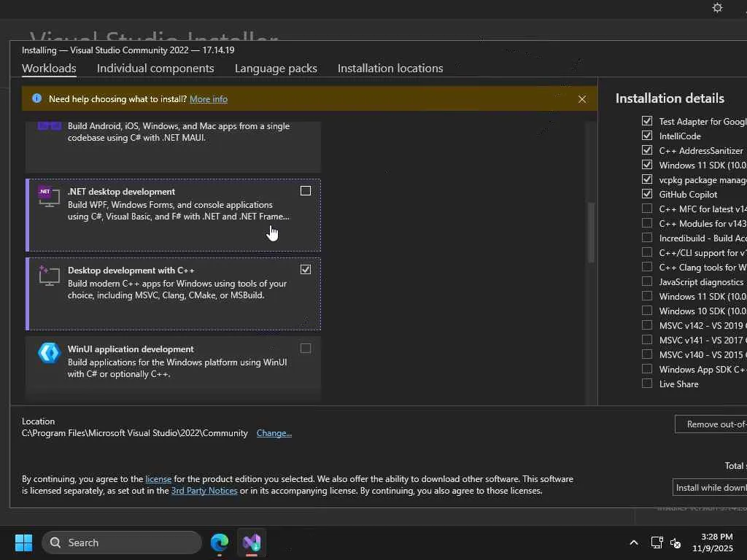747x560 pixels.
Task: Uncheck the checked Windows 11 SDK component
Action: click(646, 165)
